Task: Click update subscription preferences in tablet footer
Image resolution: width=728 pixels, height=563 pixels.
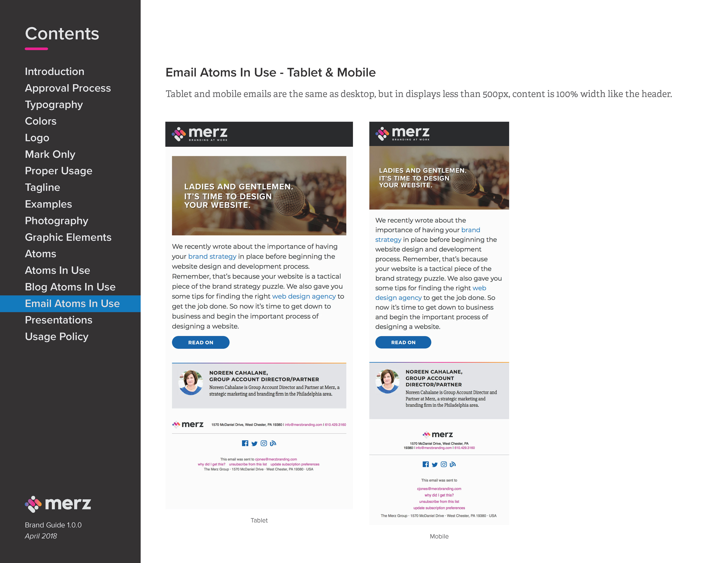Action: [x=295, y=464]
